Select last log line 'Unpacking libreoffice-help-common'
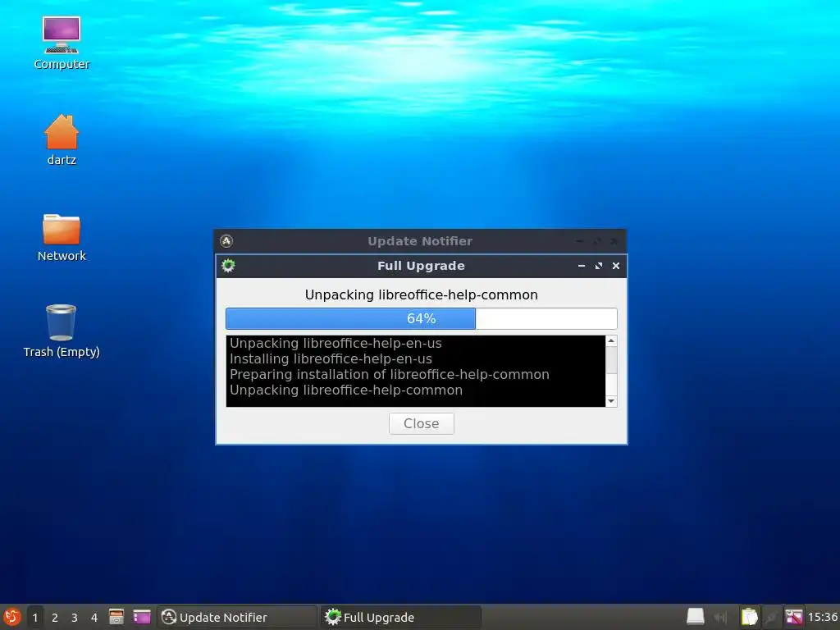Screen dimensions: 840x630 point(346,390)
